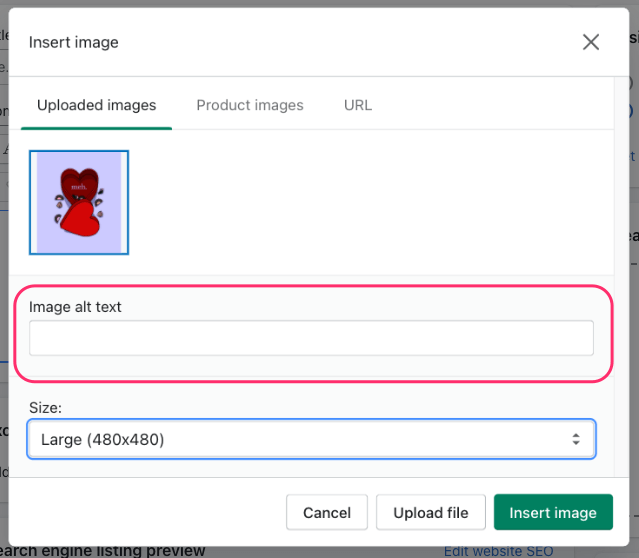Open the Edit website SEO link
The image size is (639, 558).
(498, 551)
